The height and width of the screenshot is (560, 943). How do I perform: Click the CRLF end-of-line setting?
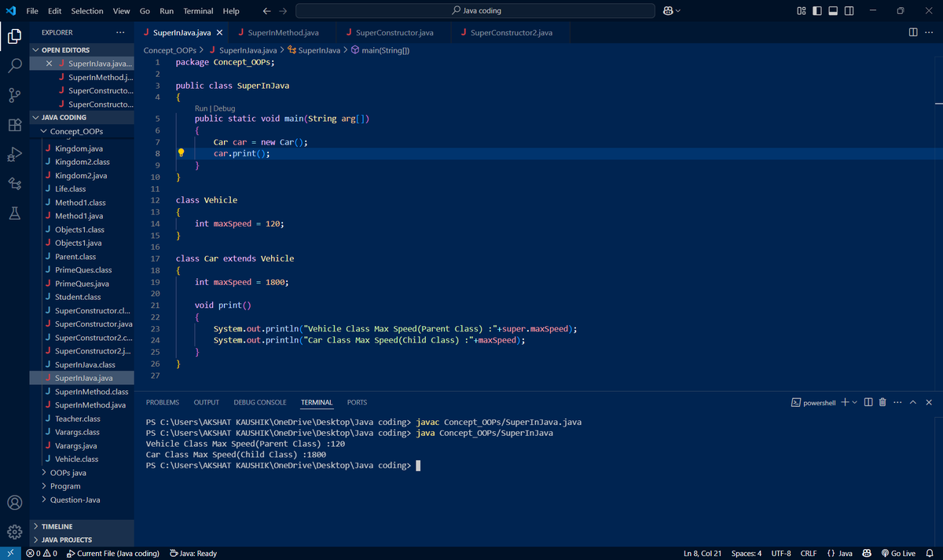coord(808,554)
